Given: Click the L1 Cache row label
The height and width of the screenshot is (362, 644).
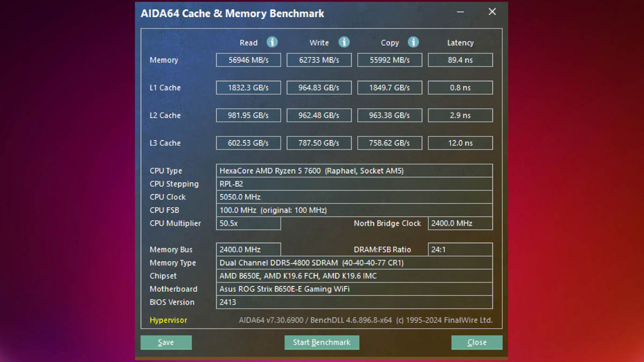Looking at the screenshot, I should click(165, 87).
